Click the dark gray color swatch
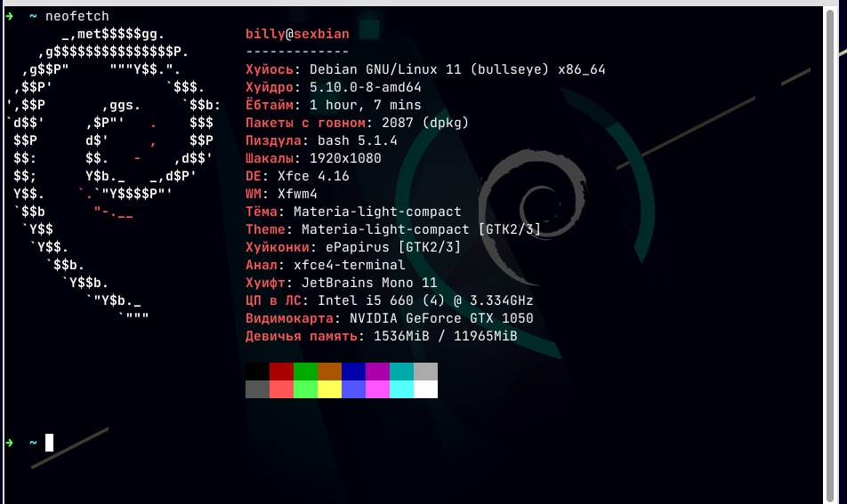847x504 pixels. click(257, 389)
